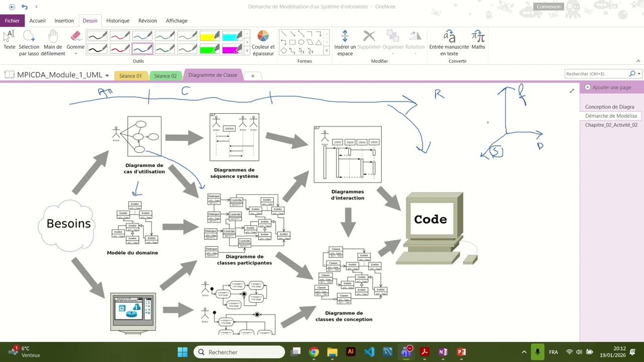
Task: Choose the triangle shape
Action: pos(318,42)
